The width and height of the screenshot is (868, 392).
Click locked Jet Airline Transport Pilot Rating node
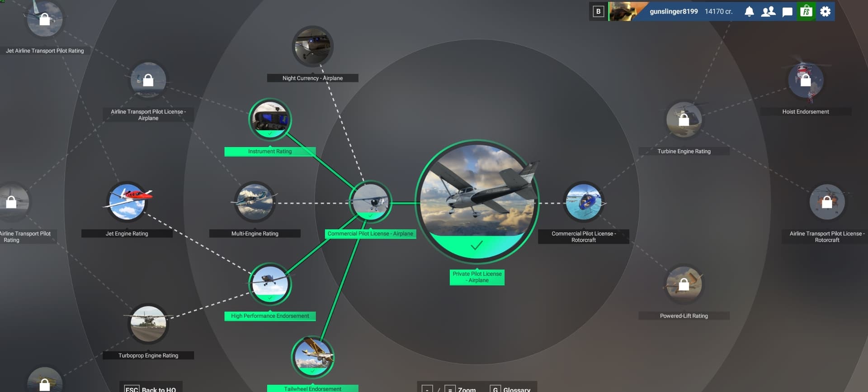pyautogui.click(x=45, y=19)
